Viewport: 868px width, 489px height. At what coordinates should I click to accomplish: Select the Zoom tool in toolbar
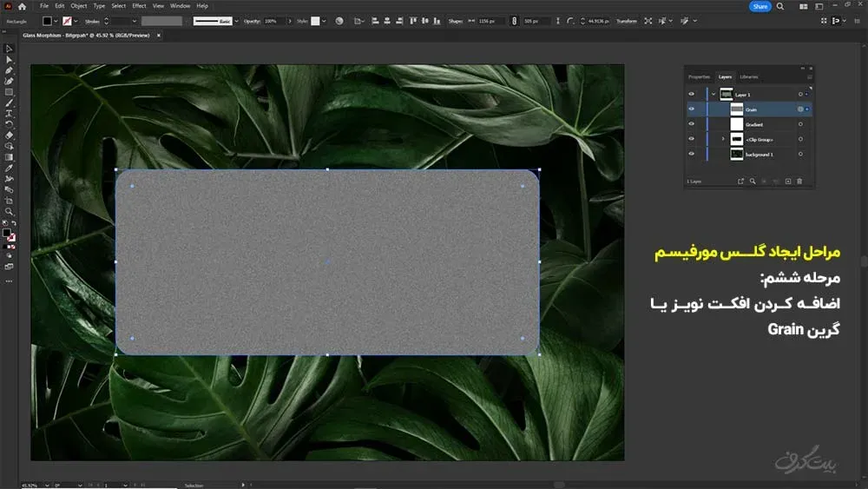point(9,212)
